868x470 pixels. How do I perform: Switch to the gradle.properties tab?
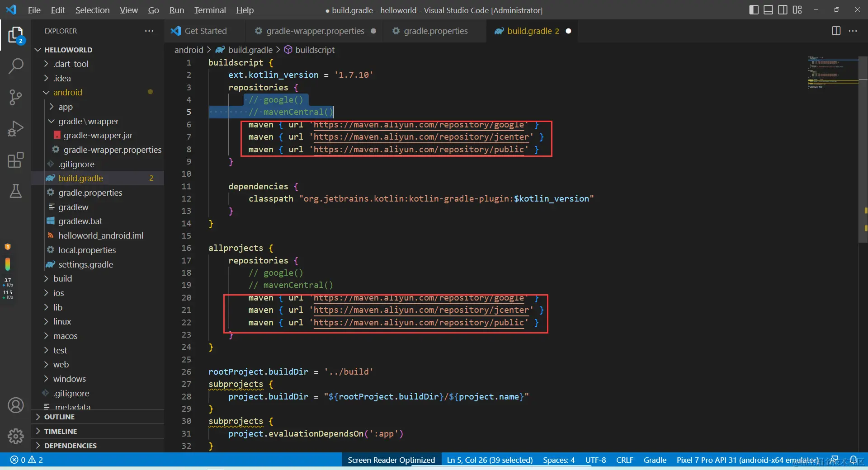coord(435,31)
